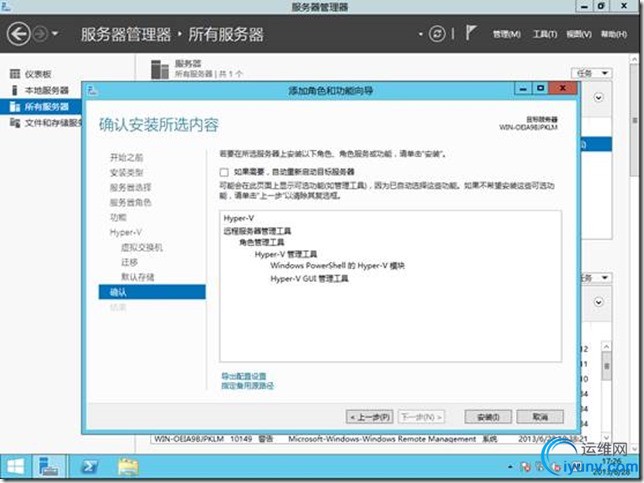Open the 帮助(H) menu
This screenshot has height=483, width=644.
click(614, 34)
